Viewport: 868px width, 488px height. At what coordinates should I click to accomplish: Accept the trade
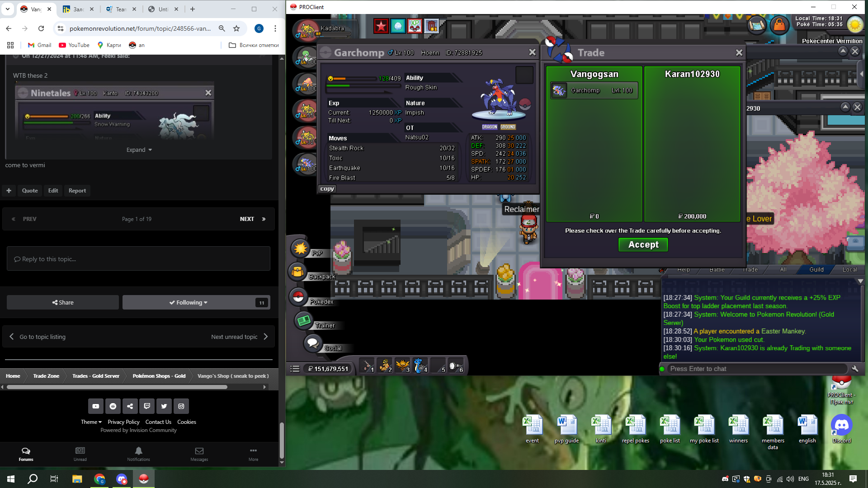pos(643,244)
